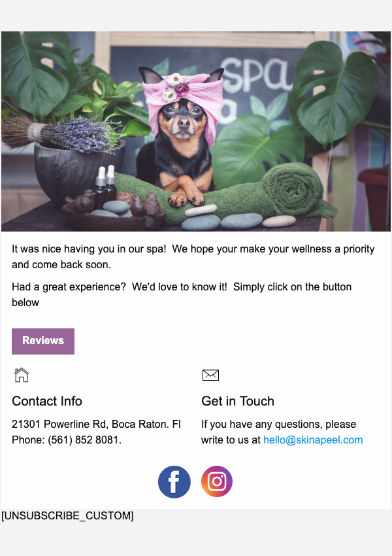Click the 'It was nice having you' paragraph
The height and width of the screenshot is (556, 392).
pyautogui.click(x=193, y=256)
